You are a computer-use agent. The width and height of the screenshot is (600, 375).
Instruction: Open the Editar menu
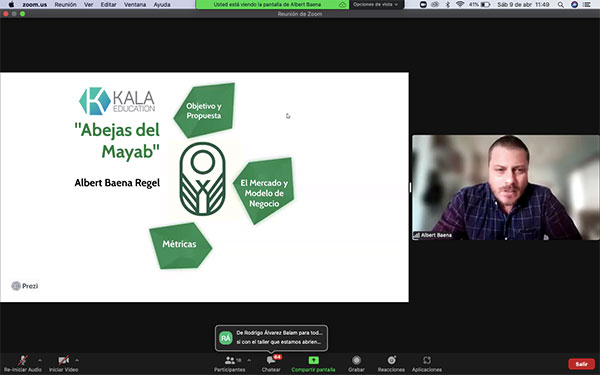[x=108, y=5]
